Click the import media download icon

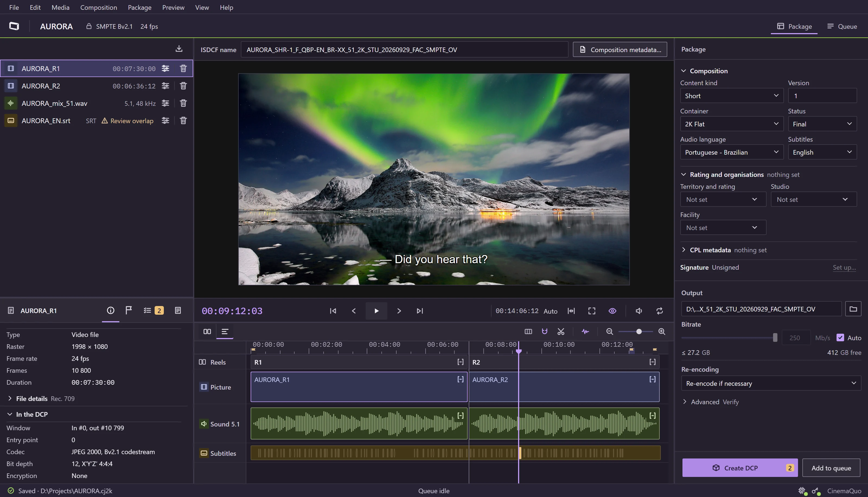[x=179, y=49]
